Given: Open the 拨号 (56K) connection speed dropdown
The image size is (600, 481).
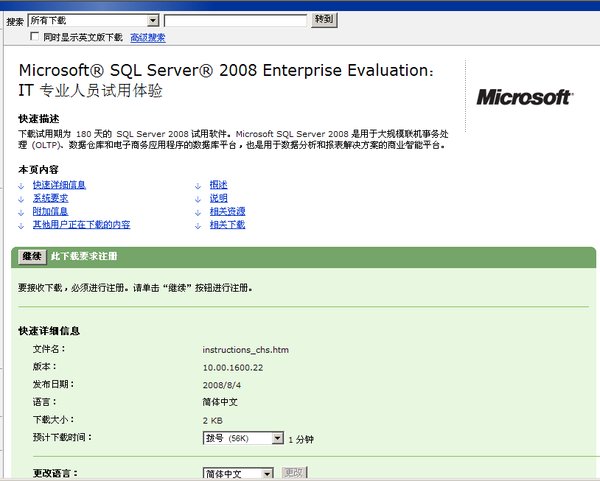Looking at the screenshot, I should coord(243,438).
